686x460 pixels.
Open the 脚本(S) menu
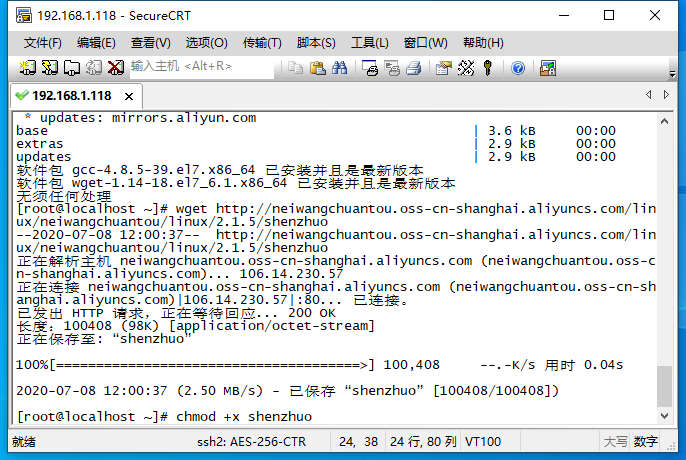pyautogui.click(x=316, y=43)
